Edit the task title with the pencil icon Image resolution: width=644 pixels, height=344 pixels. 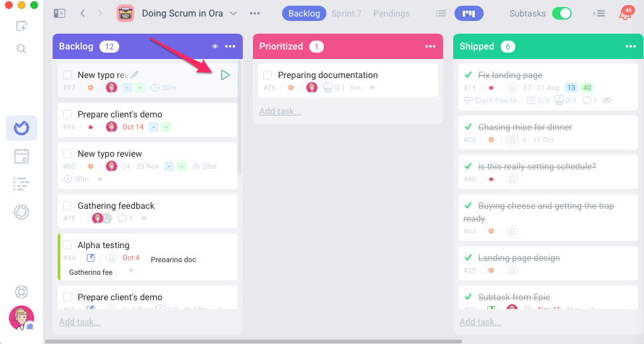point(135,74)
